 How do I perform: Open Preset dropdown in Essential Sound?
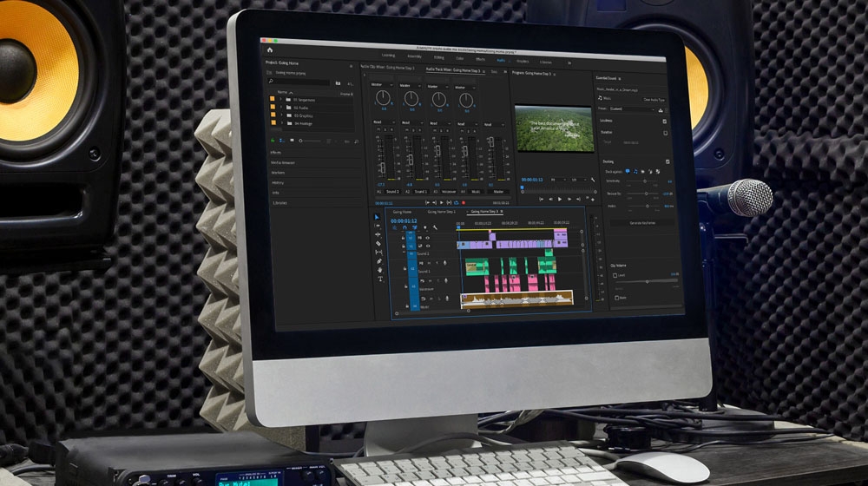[633, 109]
